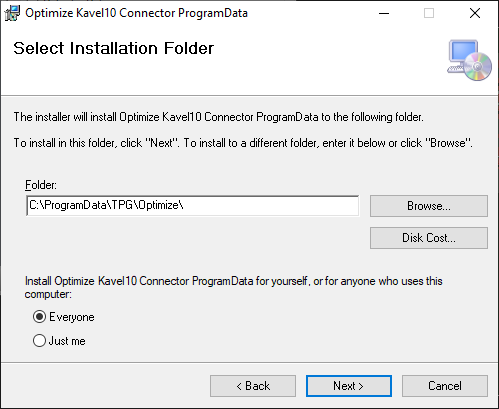Image resolution: width=499 pixels, height=409 pixels.
Task: Choose the Just me radio option
Action: tap(39, 341)
